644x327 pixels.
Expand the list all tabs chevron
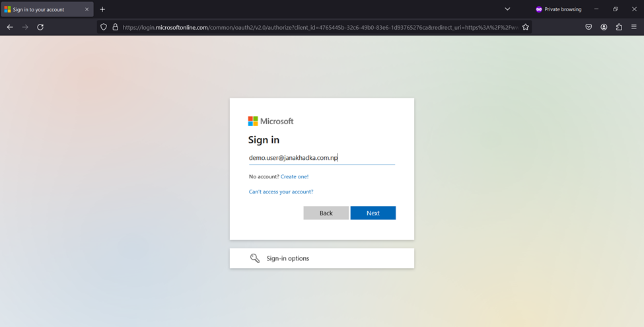(x=507, y=9)
